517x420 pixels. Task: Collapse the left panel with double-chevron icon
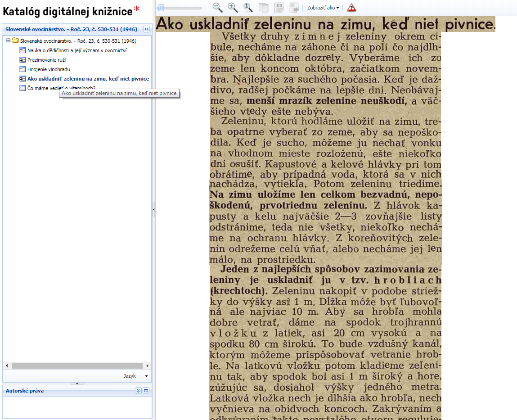point(146,29)
